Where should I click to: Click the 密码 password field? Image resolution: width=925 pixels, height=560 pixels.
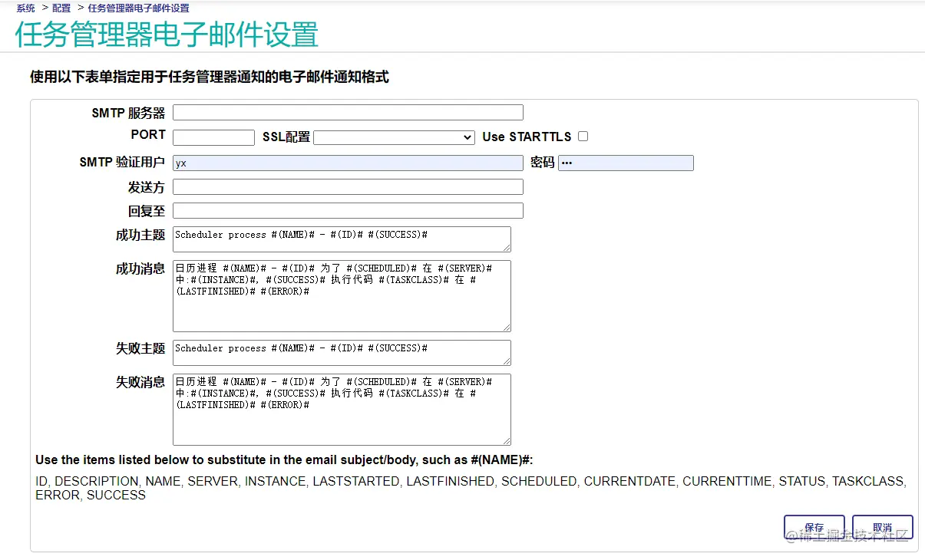[x=626, y=163]
